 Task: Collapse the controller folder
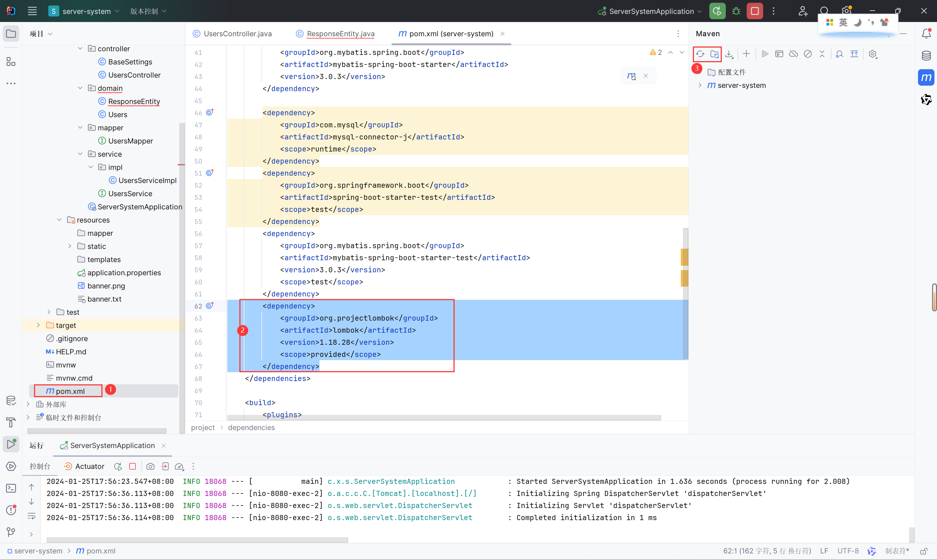tap(80, 49)
